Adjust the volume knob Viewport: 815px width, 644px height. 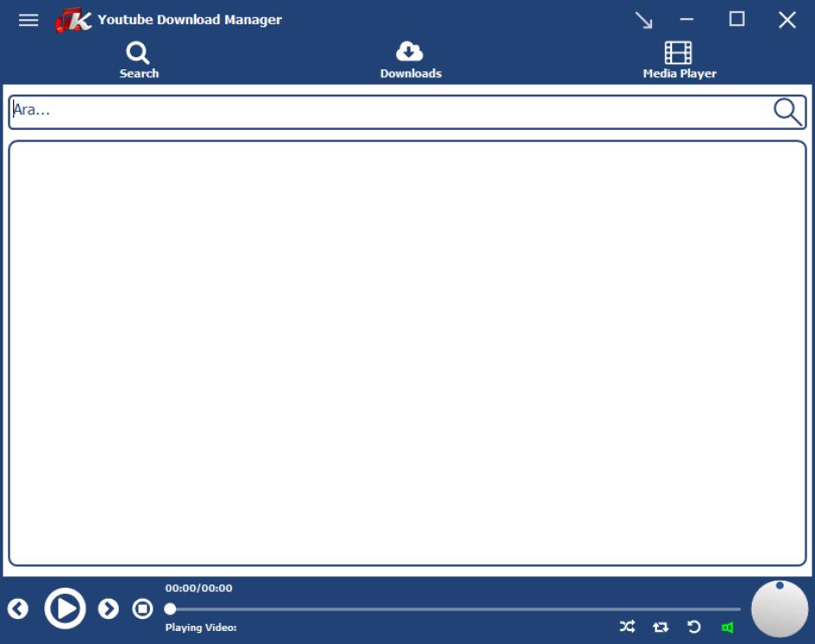(779, 608)
